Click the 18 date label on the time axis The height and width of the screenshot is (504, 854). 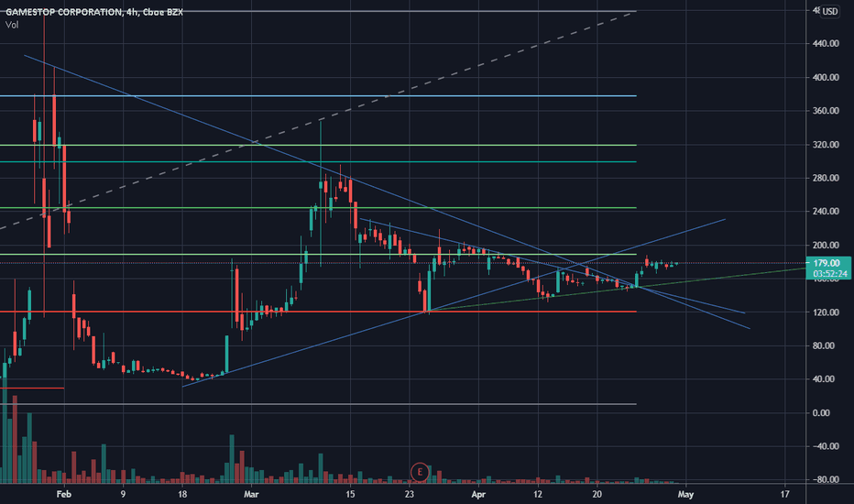pyautogui.click(x=182, y=494)
